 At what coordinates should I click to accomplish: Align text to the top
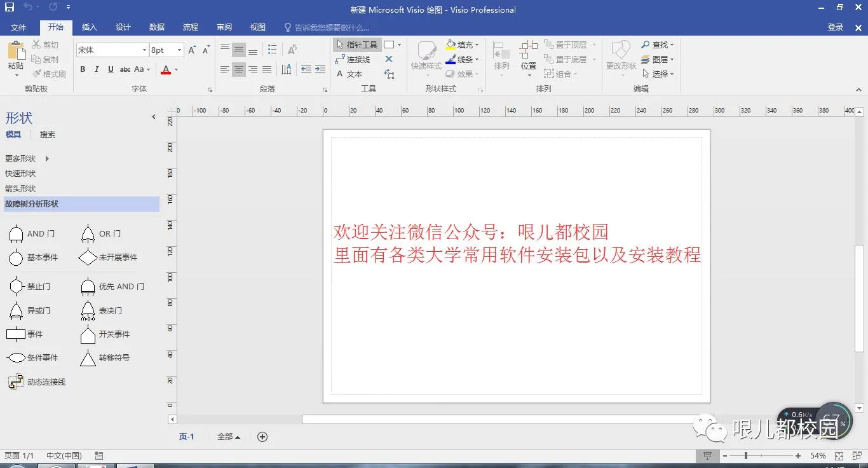(225, 50)
